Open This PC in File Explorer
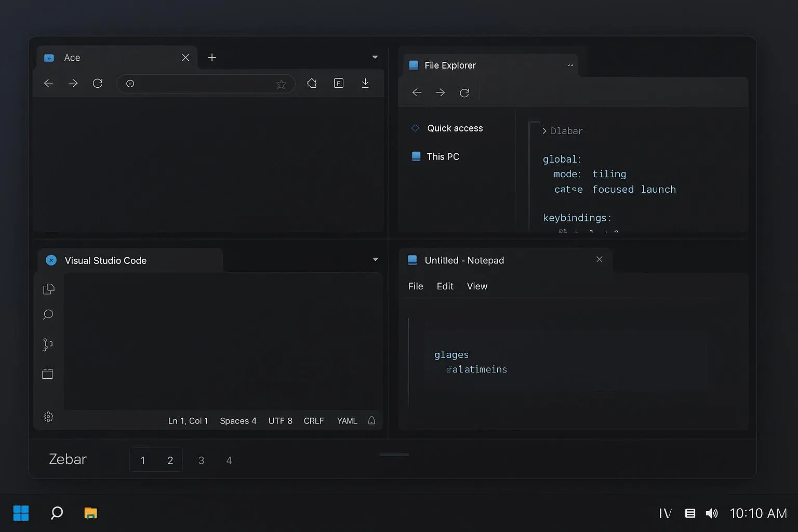 coord(435,157)
